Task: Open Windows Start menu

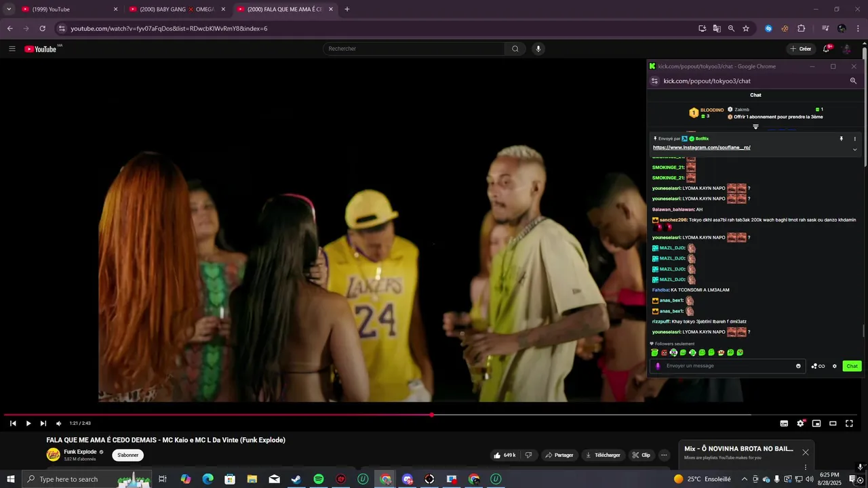Action: tap(10, 479)
